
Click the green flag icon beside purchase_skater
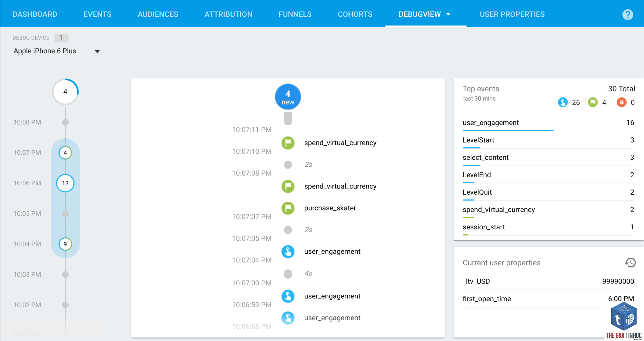tap(288, 208)
